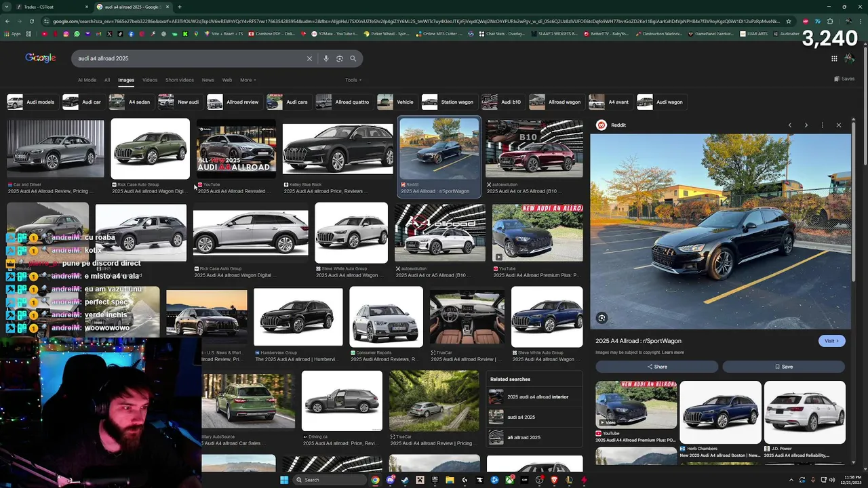The width and height of the screenshot is (868, 488).
Task: Select the Station wagon filter chip
Action: click(x=448, y=102)
